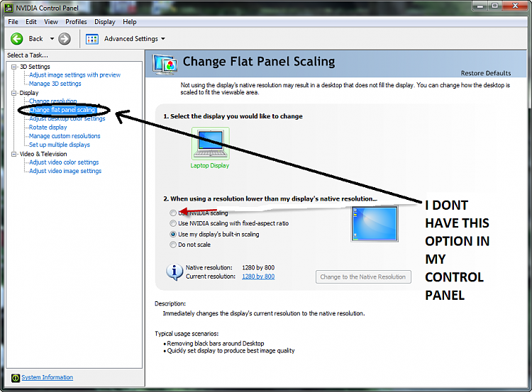Click the Advanced Settings view icon
Image resolution: width=532 pixels, height=392 pixels.
(92, 39)
